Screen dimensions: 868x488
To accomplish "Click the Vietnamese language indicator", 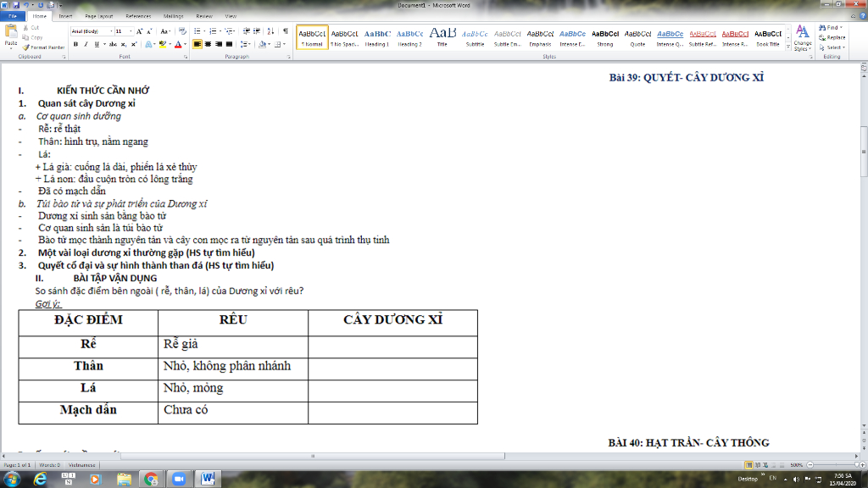I will coord(82,465).
